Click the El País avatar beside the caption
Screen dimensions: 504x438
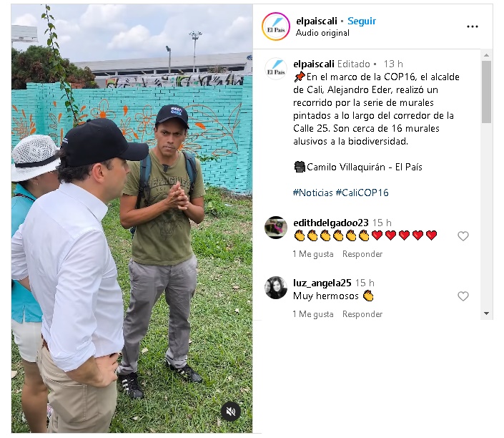(276, 69)
